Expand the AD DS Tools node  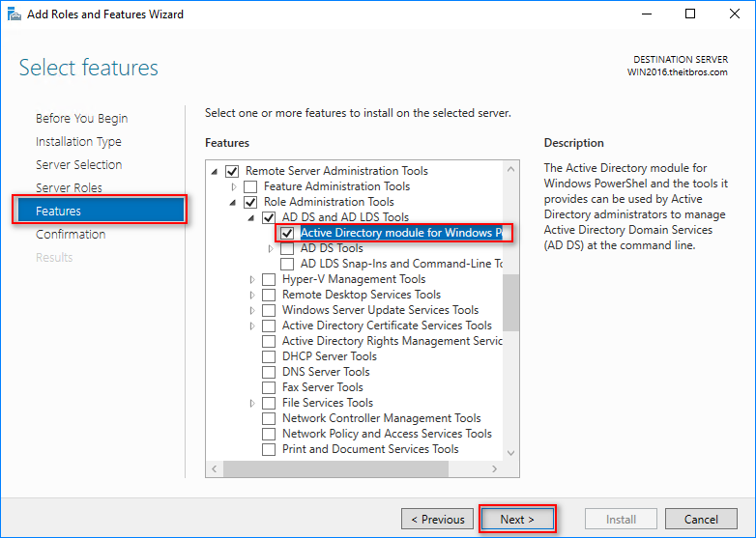coord(271,248)
